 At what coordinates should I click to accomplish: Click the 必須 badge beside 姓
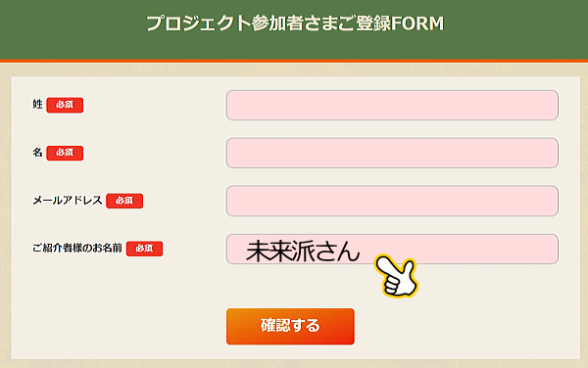pyautogui.click(x=65, y=105)
